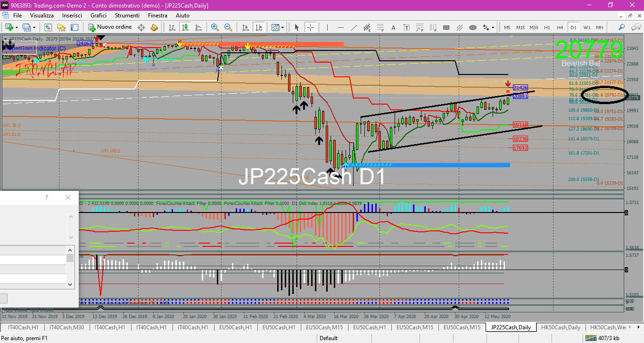
Task: Zoom in on the chart
Action: [x=215, y=27]
